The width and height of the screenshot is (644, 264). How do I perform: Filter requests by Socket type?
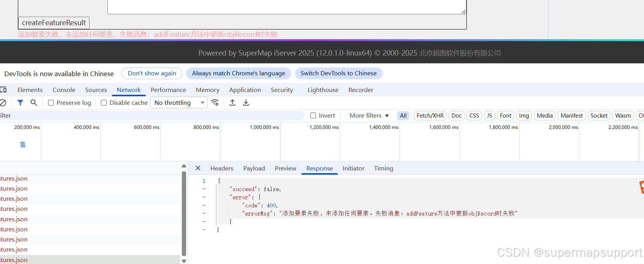click(x=599, y=116)
